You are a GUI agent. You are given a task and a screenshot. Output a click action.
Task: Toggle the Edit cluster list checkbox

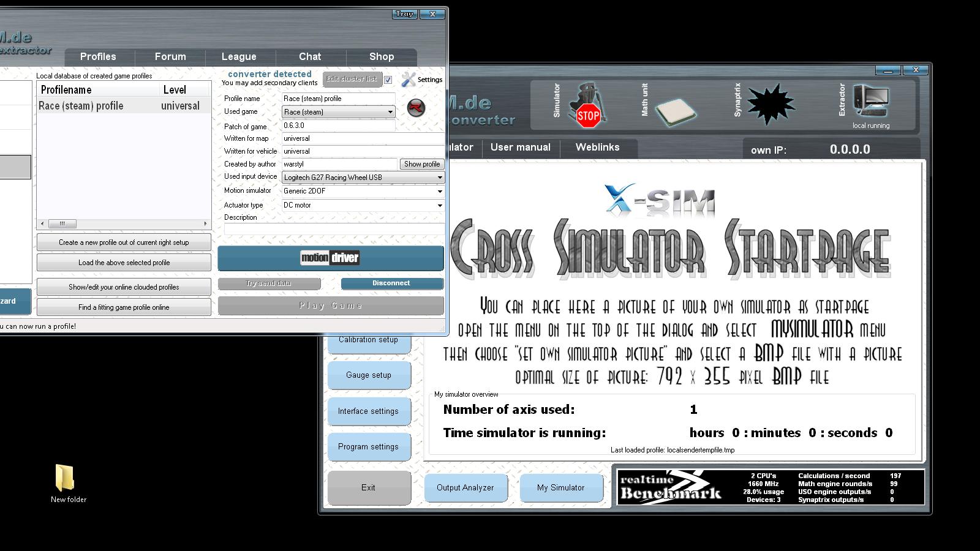click(388, 80)
